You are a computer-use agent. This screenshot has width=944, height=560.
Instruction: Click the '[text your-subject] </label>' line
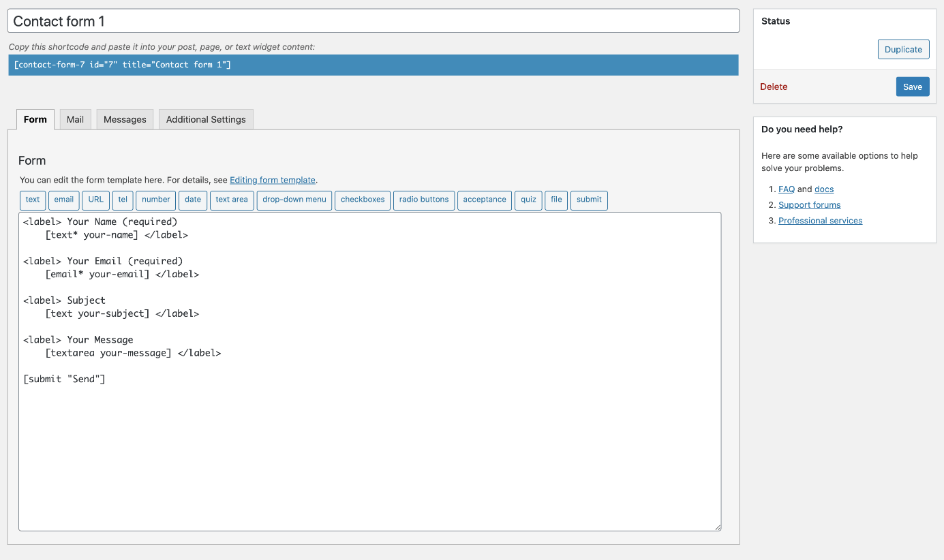point(122,313)
